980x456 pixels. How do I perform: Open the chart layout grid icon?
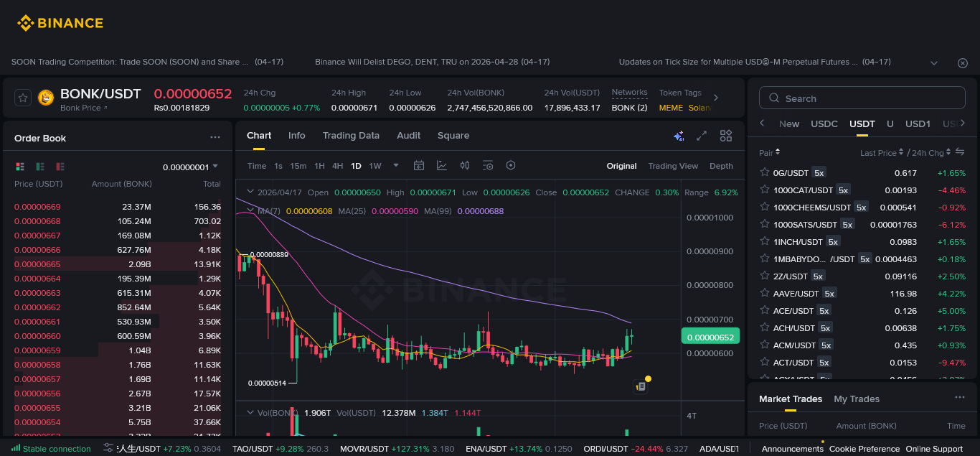[726, 136]
